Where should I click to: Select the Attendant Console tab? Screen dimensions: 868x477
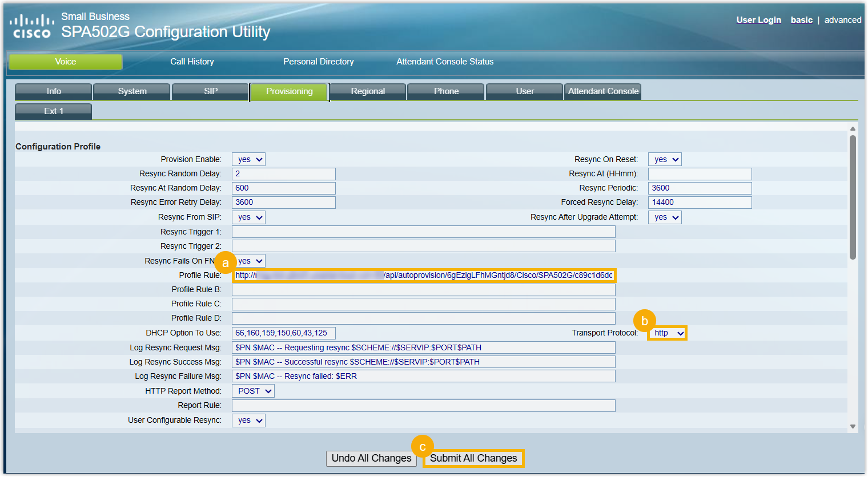click(603, 91)
